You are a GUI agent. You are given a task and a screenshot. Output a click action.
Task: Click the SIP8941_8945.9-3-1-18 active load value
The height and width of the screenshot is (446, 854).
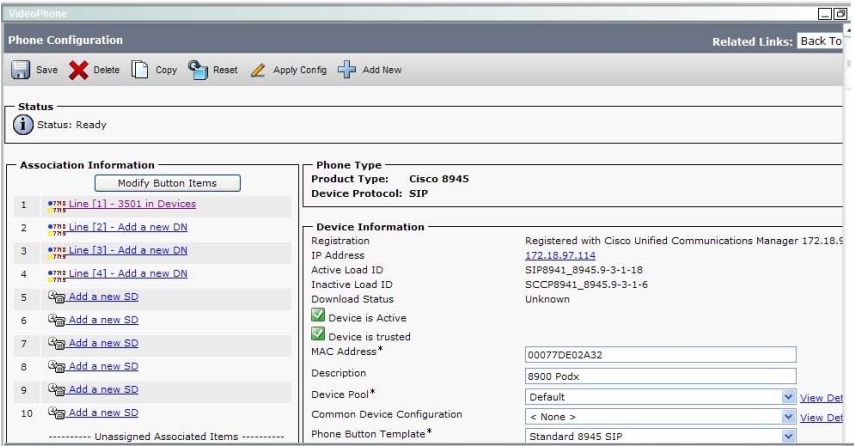584,270
